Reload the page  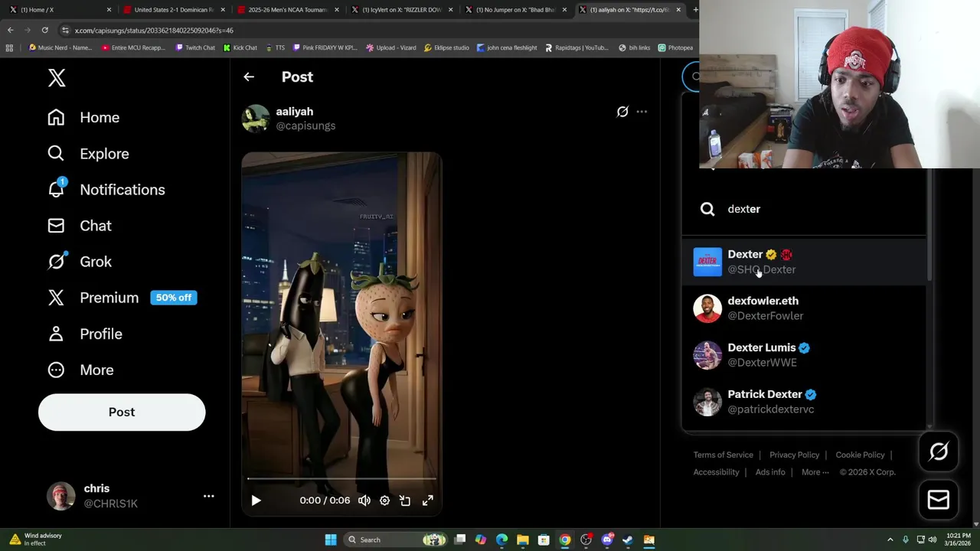(44, 30)
